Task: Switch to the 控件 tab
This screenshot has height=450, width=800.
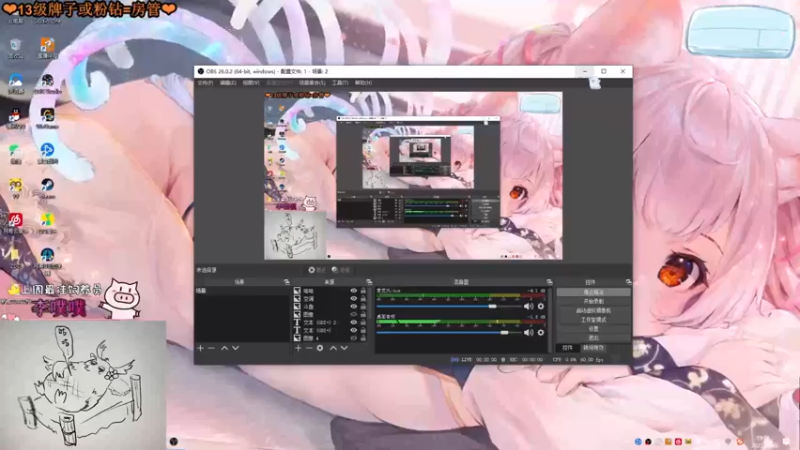Action: (x=567, y=348)
